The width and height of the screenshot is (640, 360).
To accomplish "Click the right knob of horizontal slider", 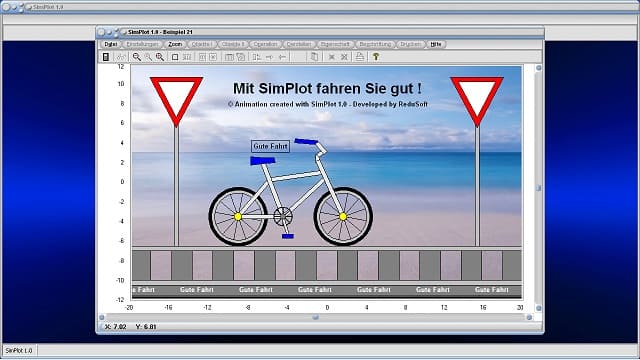I will click(529, 317).
